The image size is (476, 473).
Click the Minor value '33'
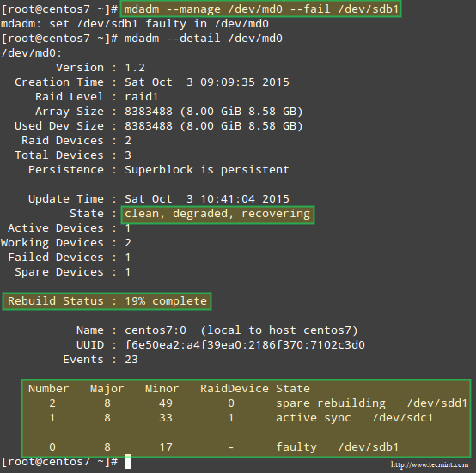[166, 418]
